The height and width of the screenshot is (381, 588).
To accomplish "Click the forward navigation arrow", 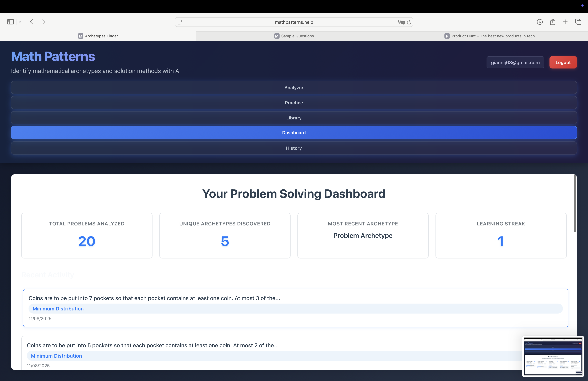I will click(x=44, y=22).
